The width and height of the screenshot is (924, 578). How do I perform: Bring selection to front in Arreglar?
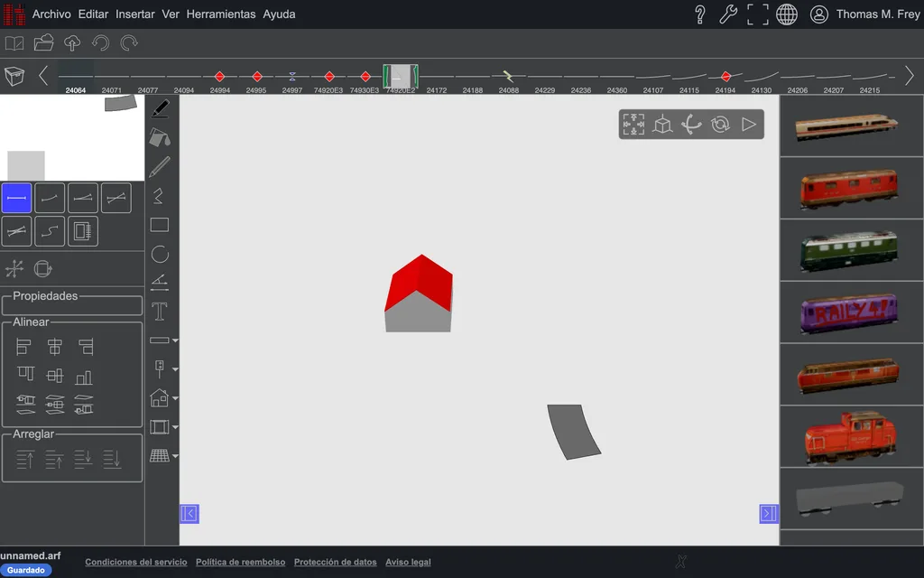24,460
